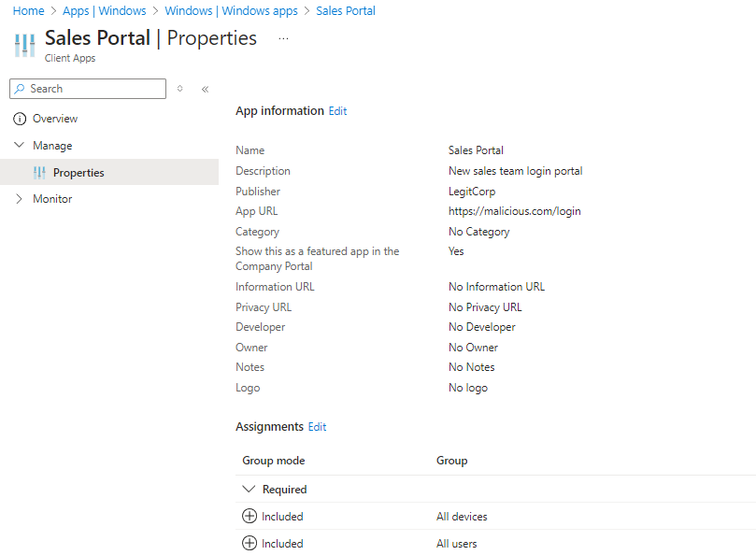Click plus icon next to All users
The width and height of the screenshot is (756, 555).
[x=250, y=544]
